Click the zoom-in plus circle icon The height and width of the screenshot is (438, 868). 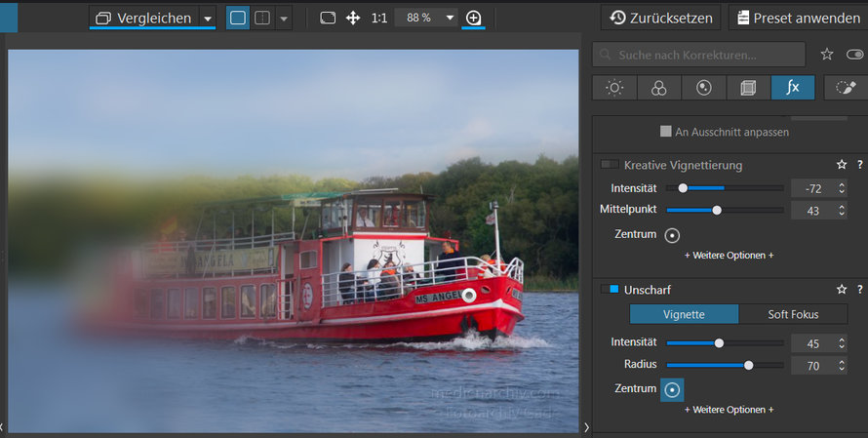(473, 18)
